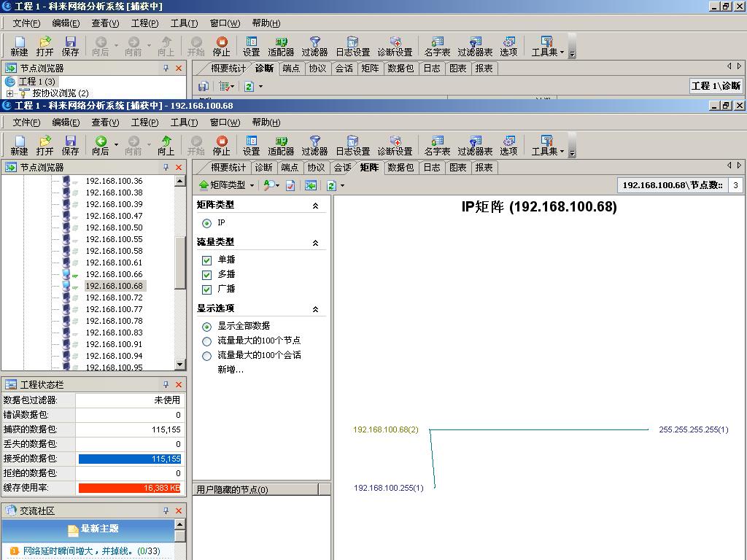Open the 矩阵类型 dropdown in the matrix toolbar
Image resolution: width=747 pixels, height=560 pixels.
pyautogui.click(x=227, y=185)
